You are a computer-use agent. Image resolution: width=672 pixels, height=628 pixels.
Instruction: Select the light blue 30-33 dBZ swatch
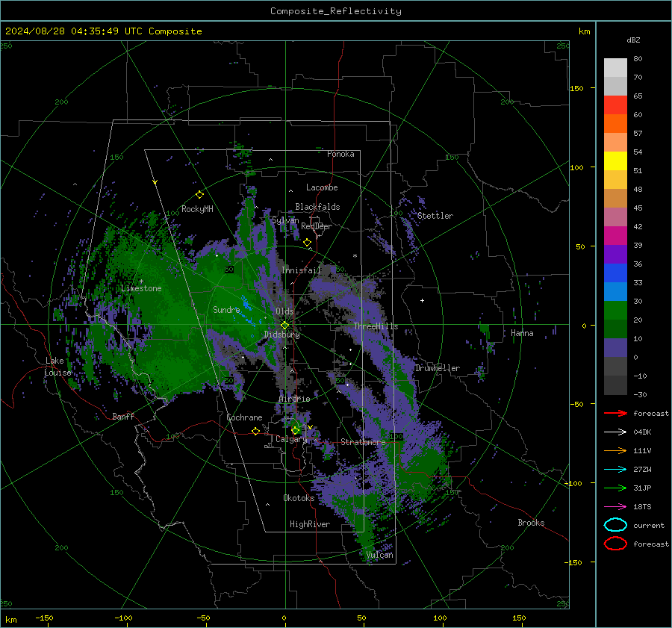click(x=615, y=291)
